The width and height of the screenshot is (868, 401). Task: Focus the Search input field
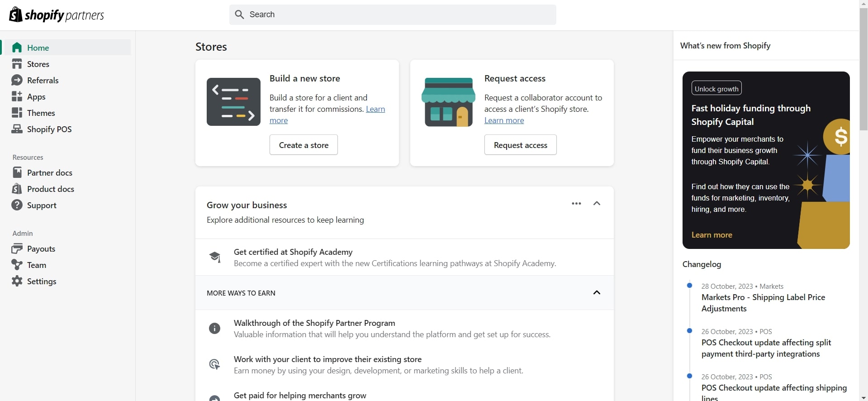pyautogui.click(x=393, y=14)
